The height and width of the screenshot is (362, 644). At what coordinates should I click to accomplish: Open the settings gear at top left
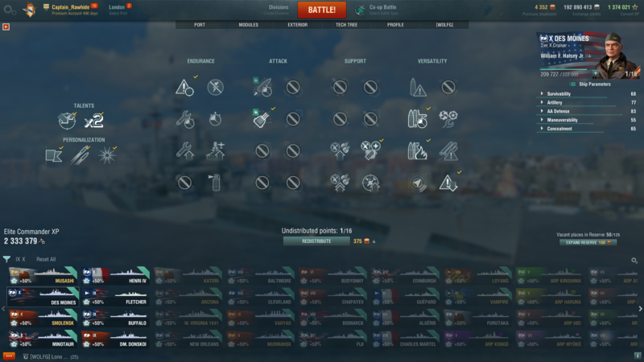[9, 10]
